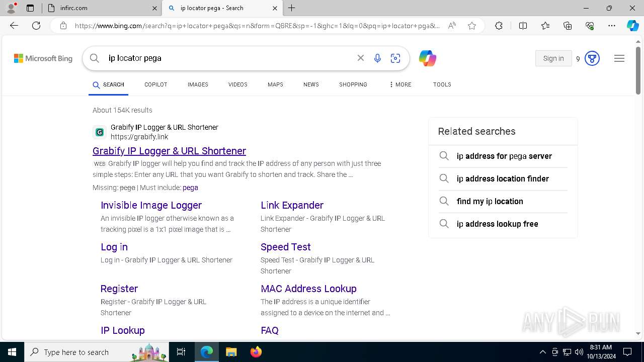Add this page to favorites star
The width and height of the screenshot is (644, 362).
point(471,26)
